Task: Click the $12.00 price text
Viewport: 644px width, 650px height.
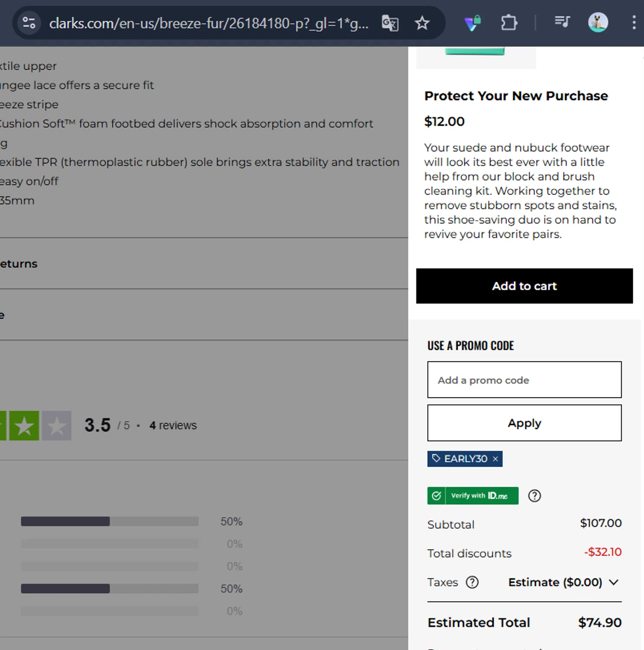Action: coord(444,121)
